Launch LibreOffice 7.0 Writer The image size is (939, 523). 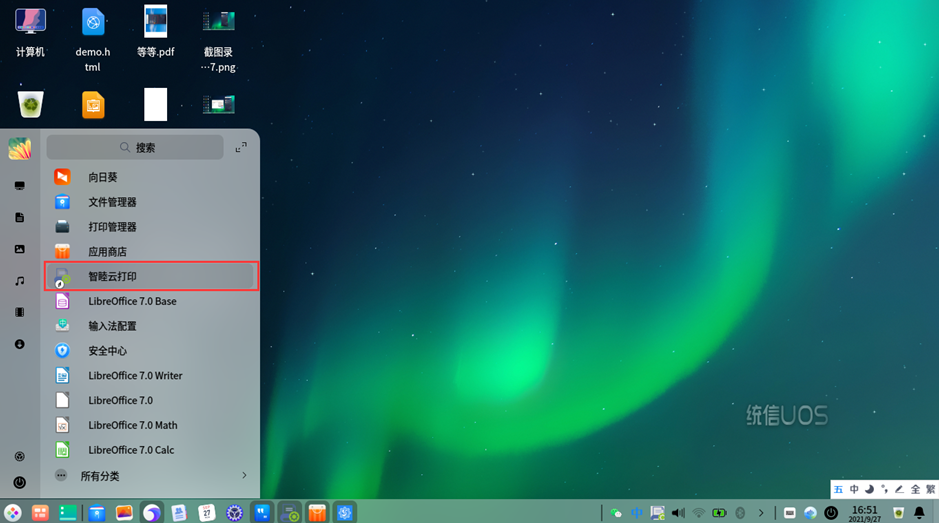tap(151, 376)
